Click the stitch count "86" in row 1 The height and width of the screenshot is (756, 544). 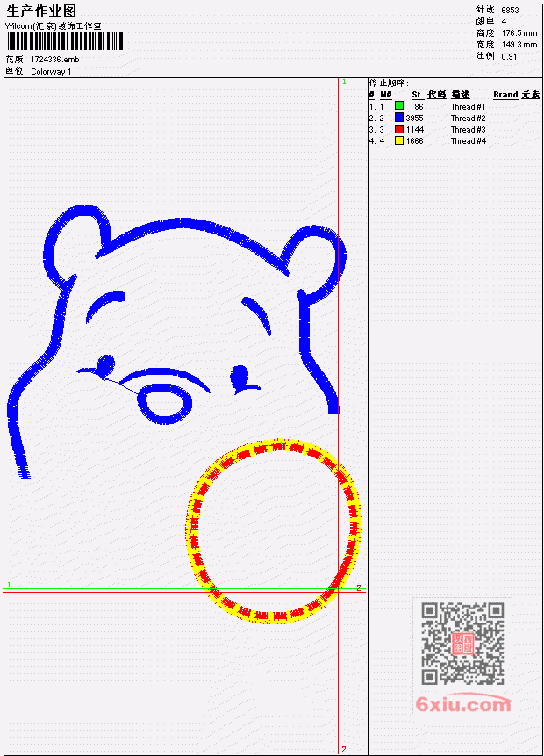click(x=419, y=106)
